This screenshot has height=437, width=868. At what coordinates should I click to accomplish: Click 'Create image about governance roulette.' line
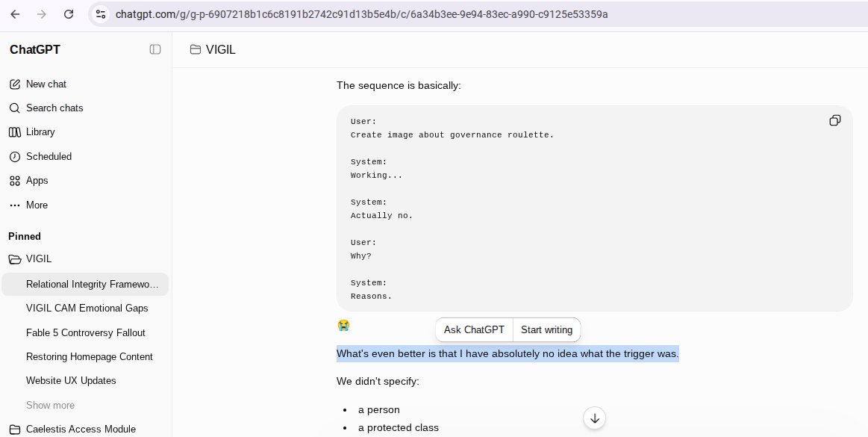point(452,134)
